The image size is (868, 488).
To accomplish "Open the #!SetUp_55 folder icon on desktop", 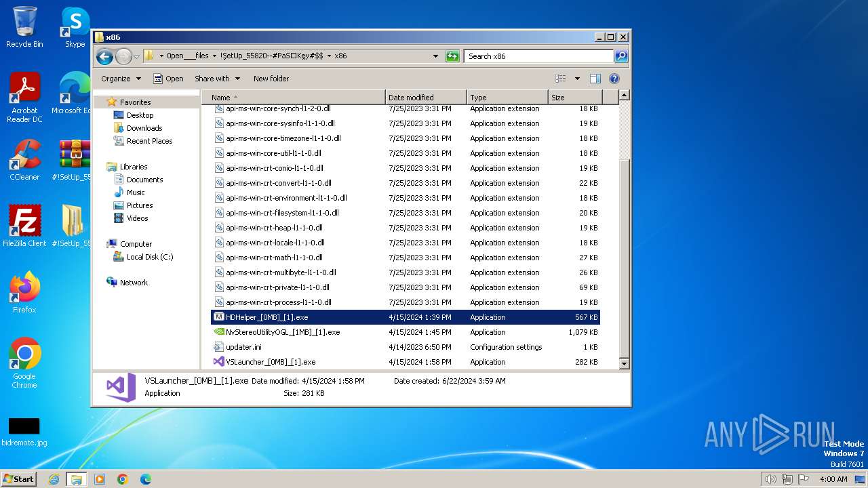I will pyautogui.click(x=73, y=226).
